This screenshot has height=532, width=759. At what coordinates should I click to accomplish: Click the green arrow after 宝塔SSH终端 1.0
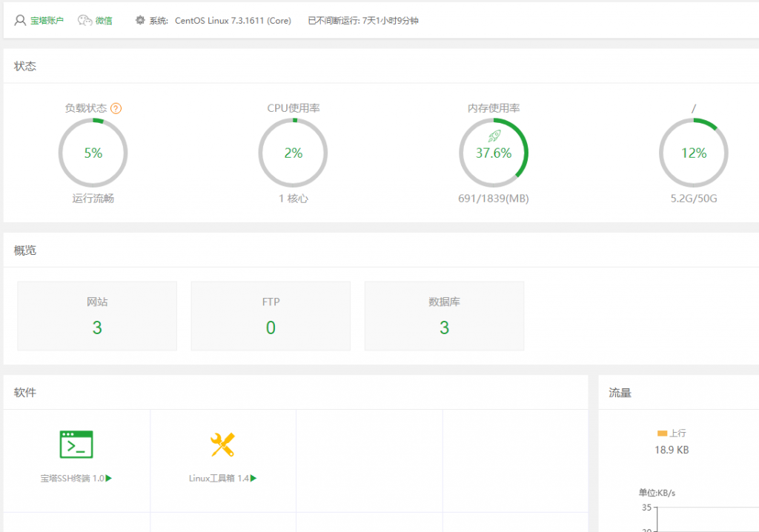click(107, 476)
